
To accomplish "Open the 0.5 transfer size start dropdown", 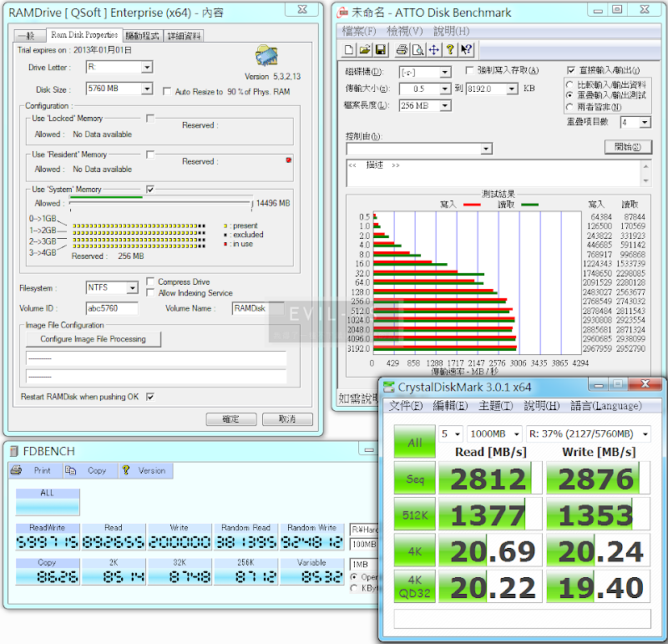I will click(445, 89).
